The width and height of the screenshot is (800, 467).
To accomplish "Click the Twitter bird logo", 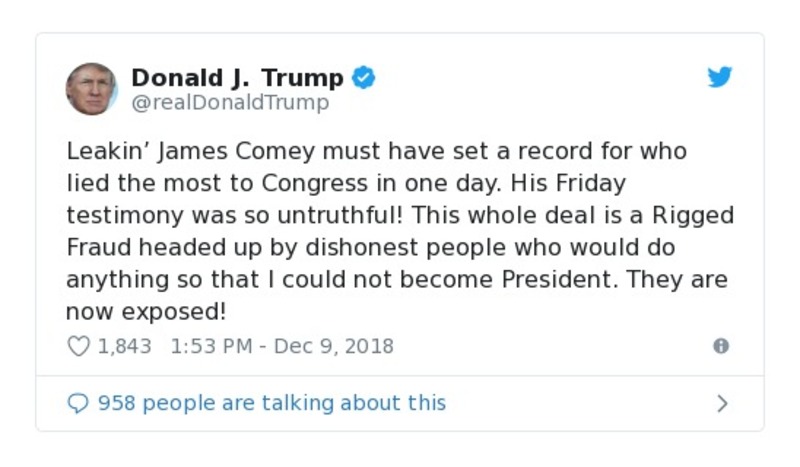I will point(720,78).
